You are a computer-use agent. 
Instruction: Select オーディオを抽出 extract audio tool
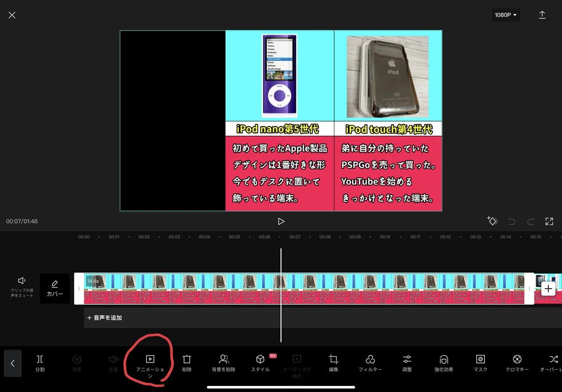pos(297,366)
